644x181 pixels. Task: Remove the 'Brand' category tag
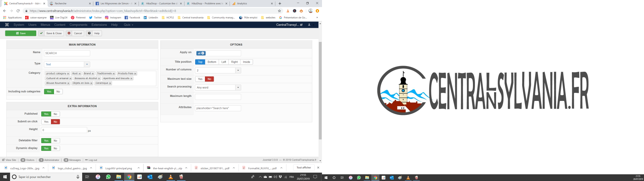(x=93, y=74)
